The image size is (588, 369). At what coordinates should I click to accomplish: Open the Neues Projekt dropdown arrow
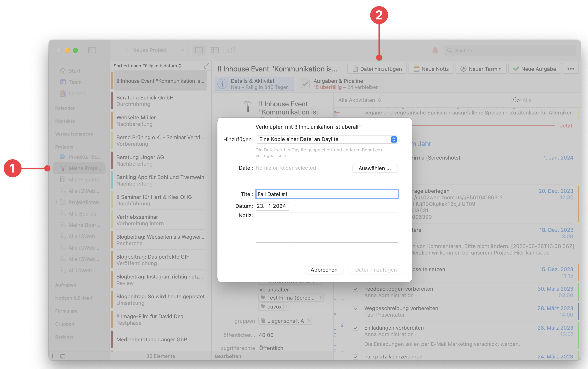coord(182,50)
